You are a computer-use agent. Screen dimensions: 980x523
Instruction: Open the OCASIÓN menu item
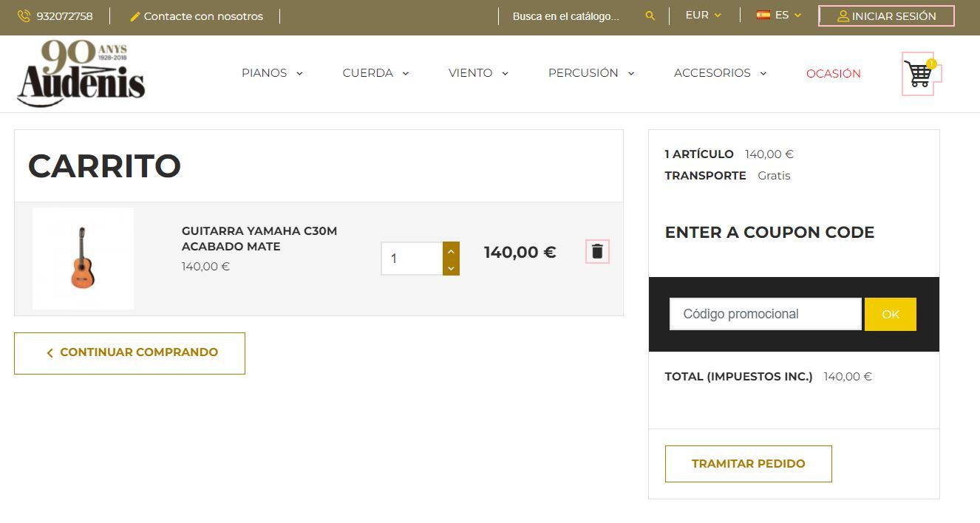(x=833, y=73)
